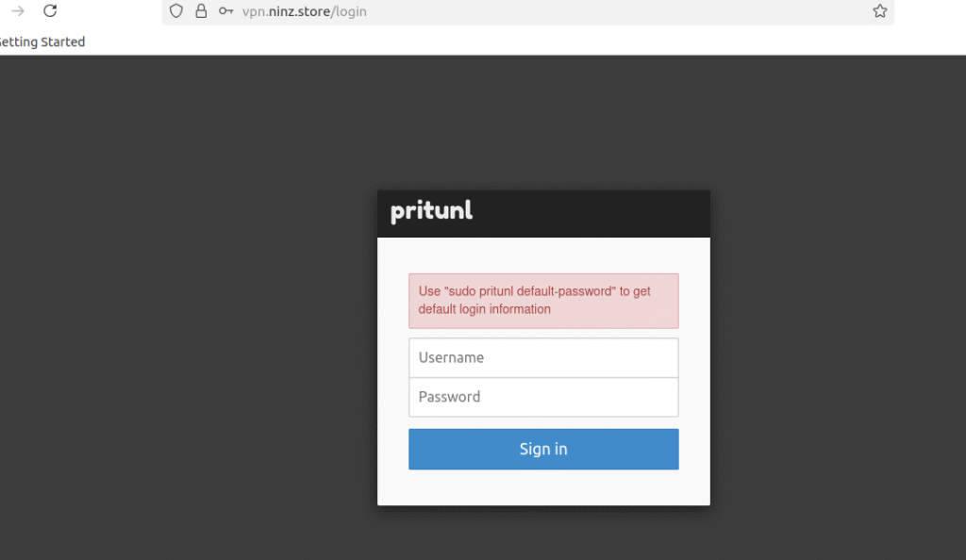Viewport: 966px width, 560px height.
Task: Click the forward navigation arrow
Action: 18,11
